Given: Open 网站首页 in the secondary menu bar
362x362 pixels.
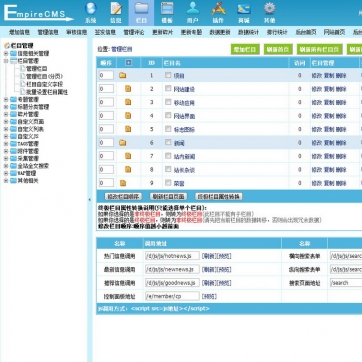Looking at the screenshot, I should [x=334, y=32].
